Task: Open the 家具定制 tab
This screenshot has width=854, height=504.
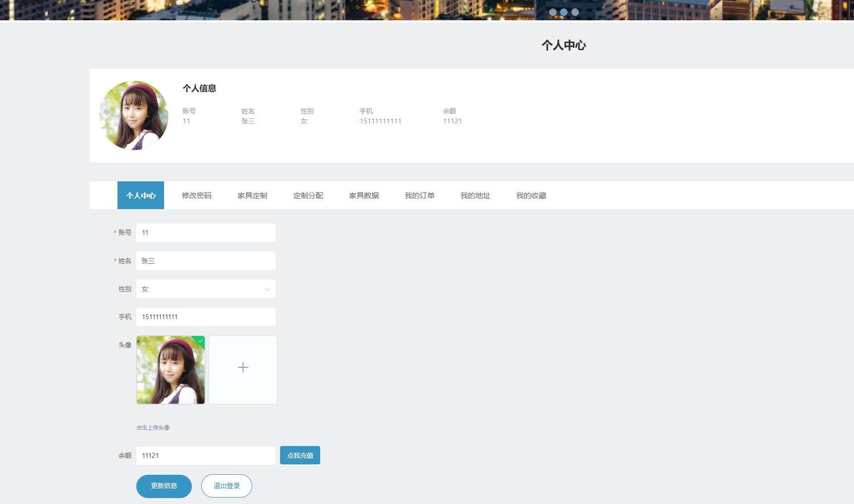Action: click(252, 196)
